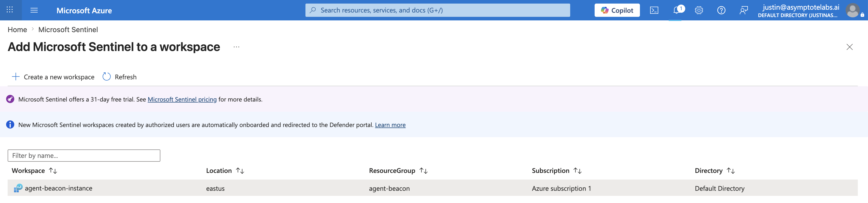The height and width of the screenshot is (203, 868).
Task: Click the Directory column header text
Action: (x=709, y=171)
